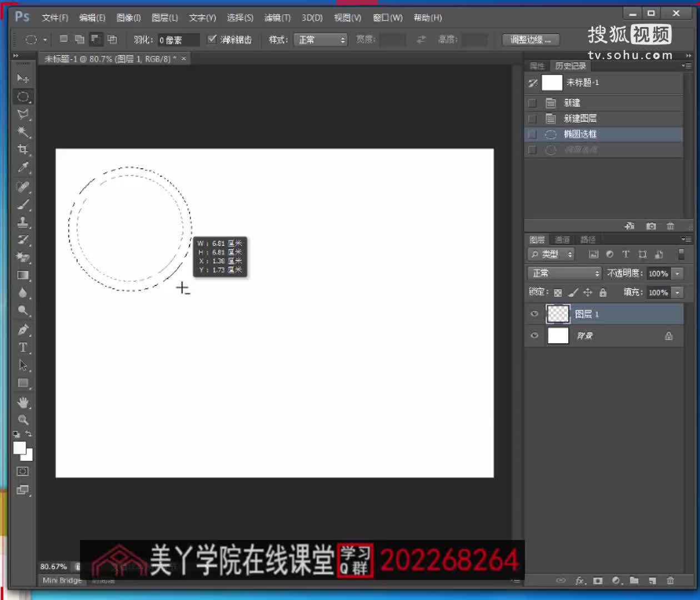Select the Horizontal Type tool
This screenshot has height=600, width=700.
point(23,348)
